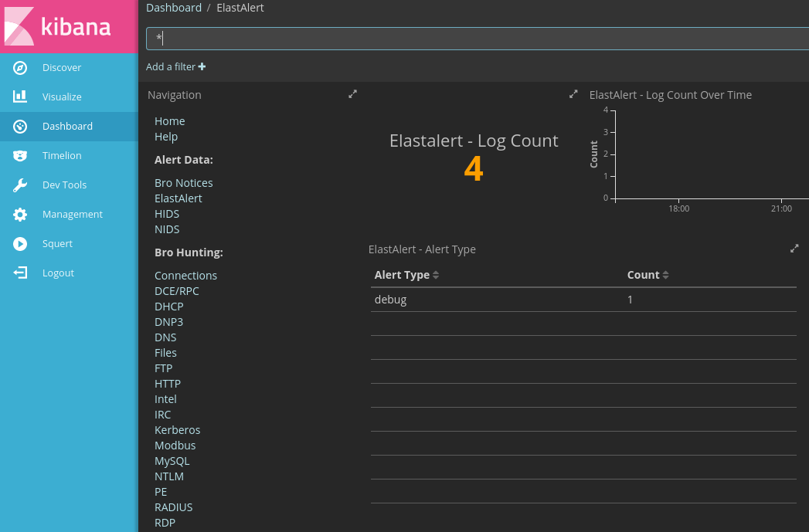Image resolution: width=809 pixels, height=532 pixels.
Task: Open the DNS hunting link
Action: tap(165, 337)
